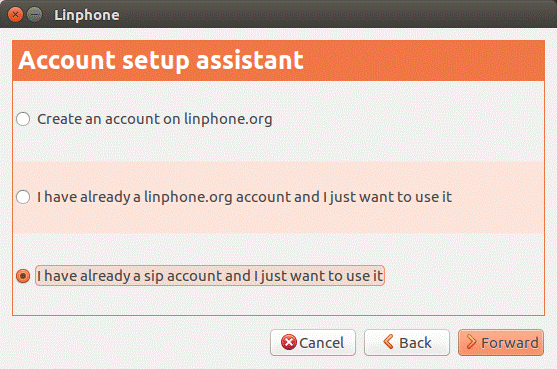This screenshot has width=557, height=369.
Task: Cancel the account setup assistant
Action: (x=313, y=342)
